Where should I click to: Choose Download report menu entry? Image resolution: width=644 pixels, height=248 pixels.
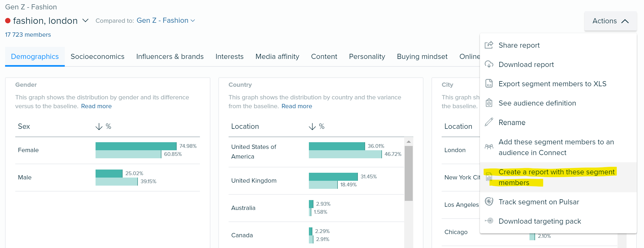point(558,64)
